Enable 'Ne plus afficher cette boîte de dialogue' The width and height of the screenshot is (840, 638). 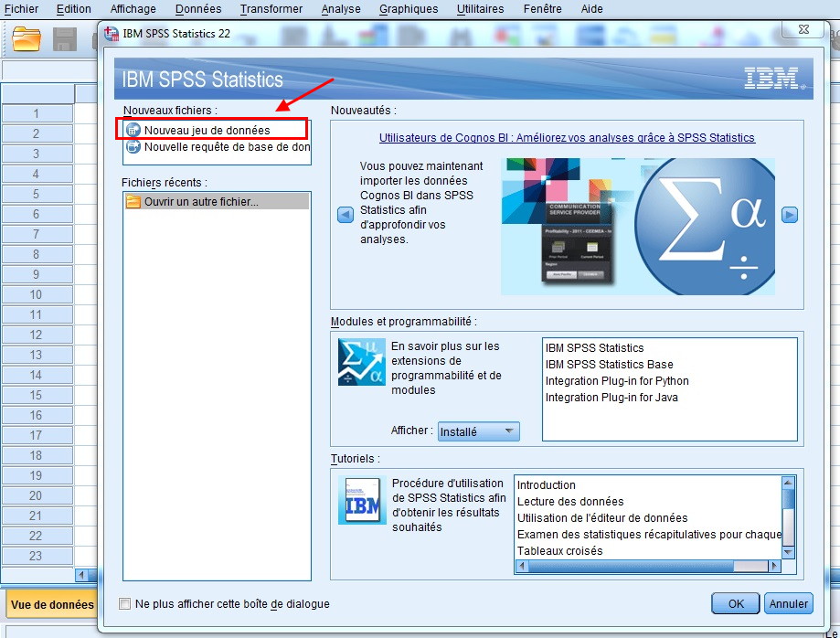[125, 603]
